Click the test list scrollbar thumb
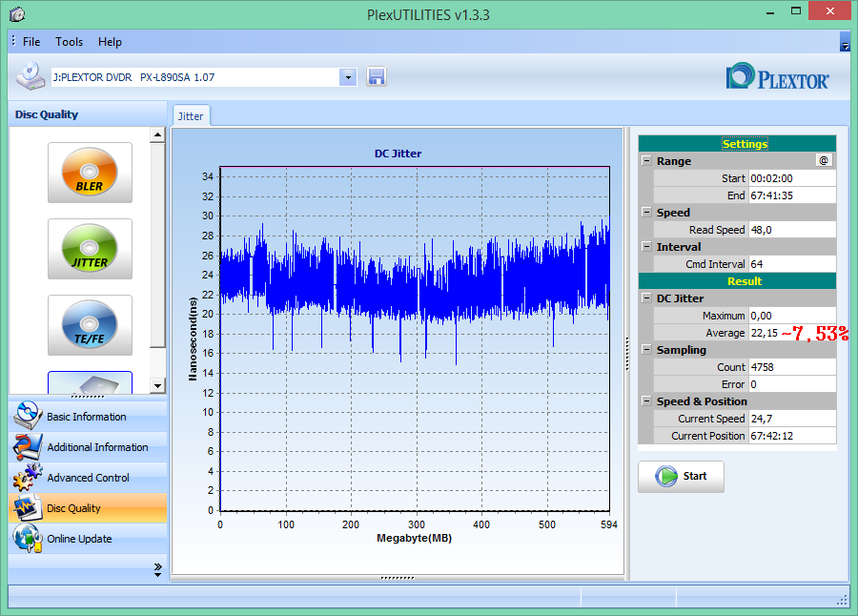This screenshot has height=616, width=858. (x=157, y=245)
